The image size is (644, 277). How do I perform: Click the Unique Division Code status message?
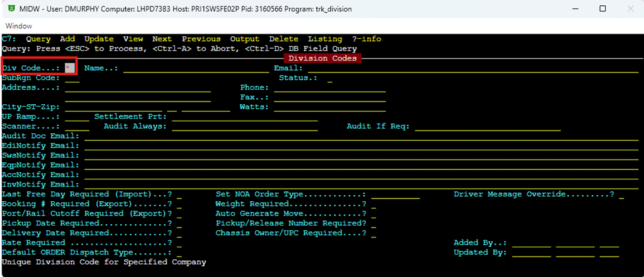click(x=104, y=262)
